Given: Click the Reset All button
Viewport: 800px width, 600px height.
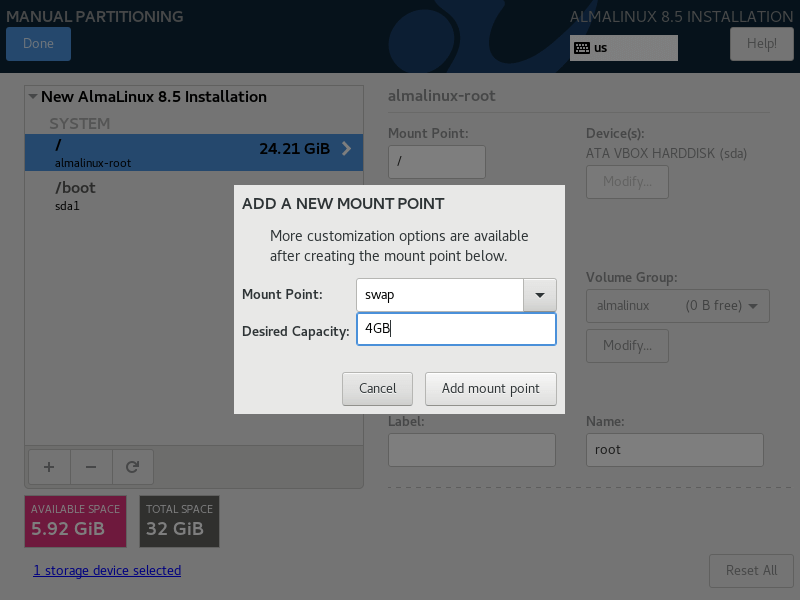Looking at the screenshot, I should point(751,570).
